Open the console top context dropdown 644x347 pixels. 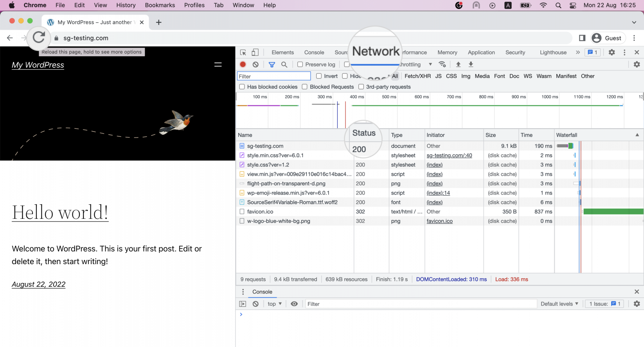275,304
